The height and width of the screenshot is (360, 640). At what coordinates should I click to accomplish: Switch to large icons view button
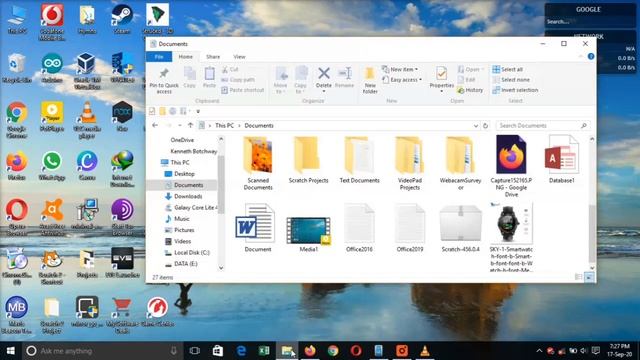589,277
